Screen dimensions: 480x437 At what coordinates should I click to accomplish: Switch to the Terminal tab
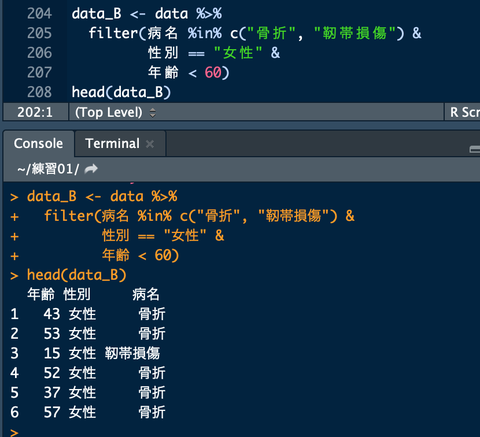point(112,144)
